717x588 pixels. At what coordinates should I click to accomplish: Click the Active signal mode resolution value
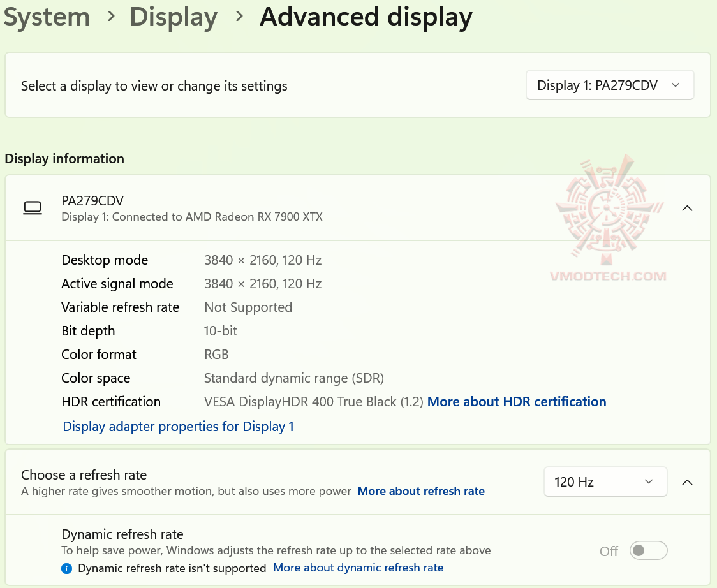pos(262,284)
